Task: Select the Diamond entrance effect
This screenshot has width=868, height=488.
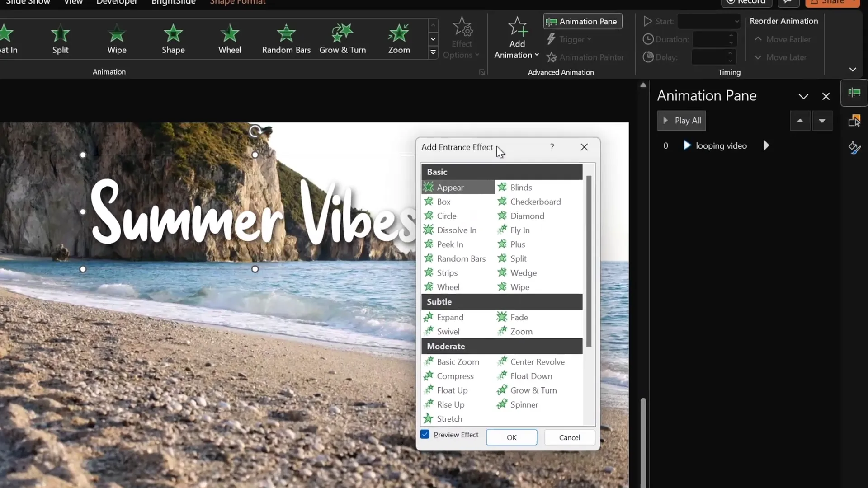Action: point(527,216)
